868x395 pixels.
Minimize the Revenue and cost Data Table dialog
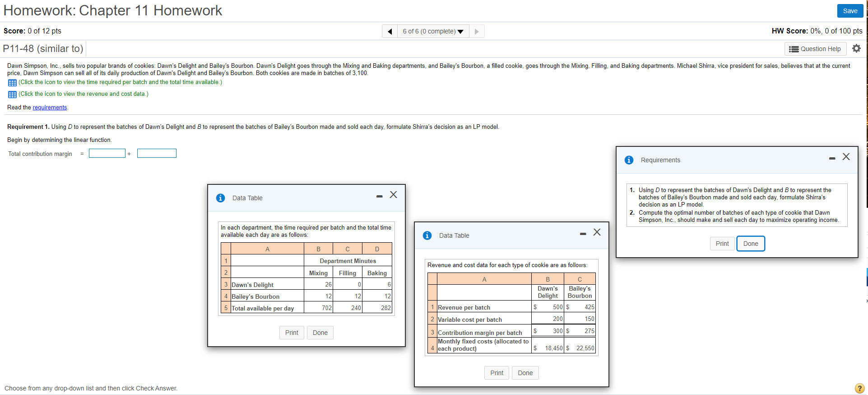click(x=583, y=234)
